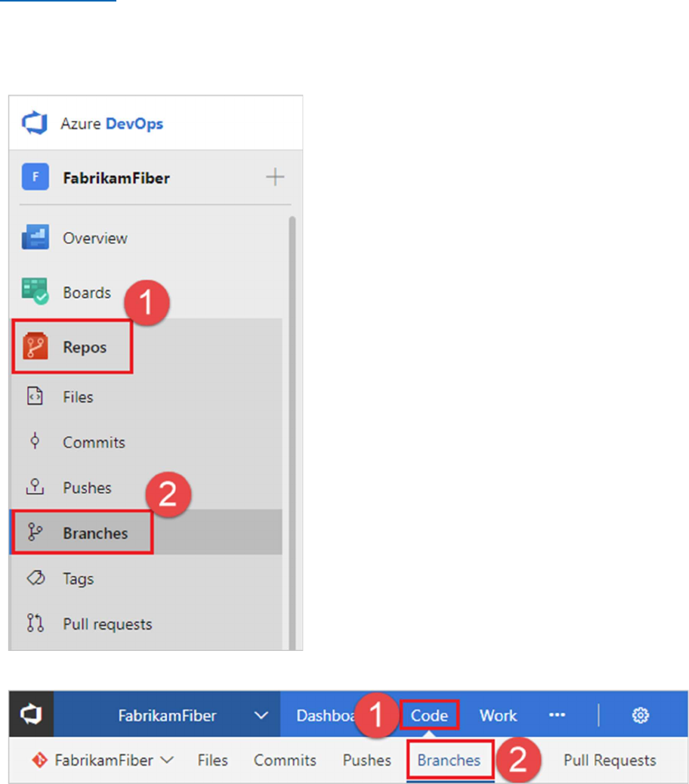Open the Boards section

(x=87, y=293)
